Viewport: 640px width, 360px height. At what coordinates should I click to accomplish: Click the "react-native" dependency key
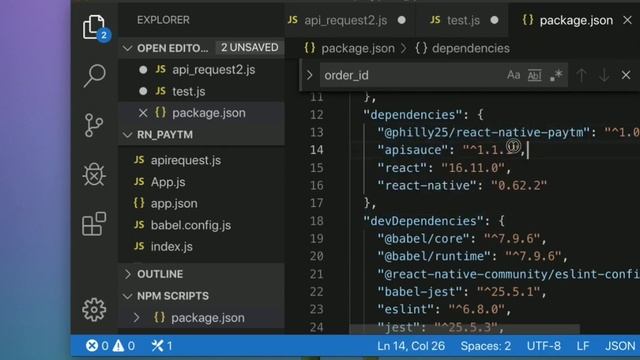pyautogui.click(x=427, y=186)
